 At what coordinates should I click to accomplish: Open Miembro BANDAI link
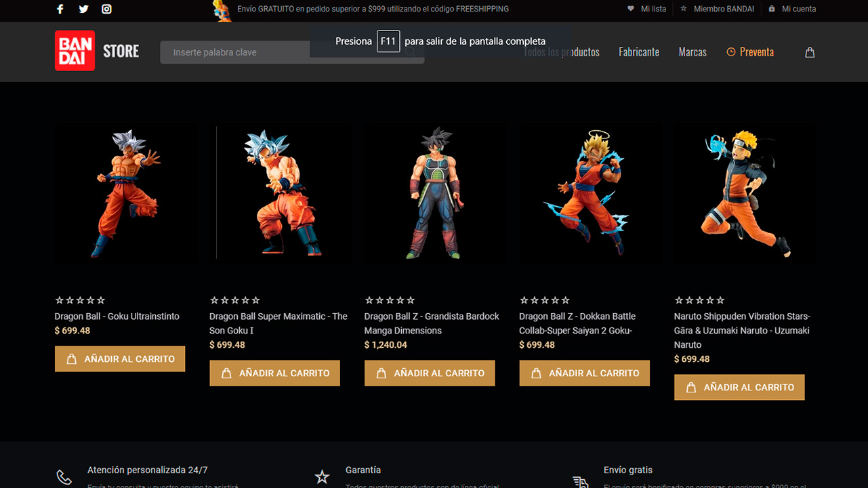pos(717,9)
